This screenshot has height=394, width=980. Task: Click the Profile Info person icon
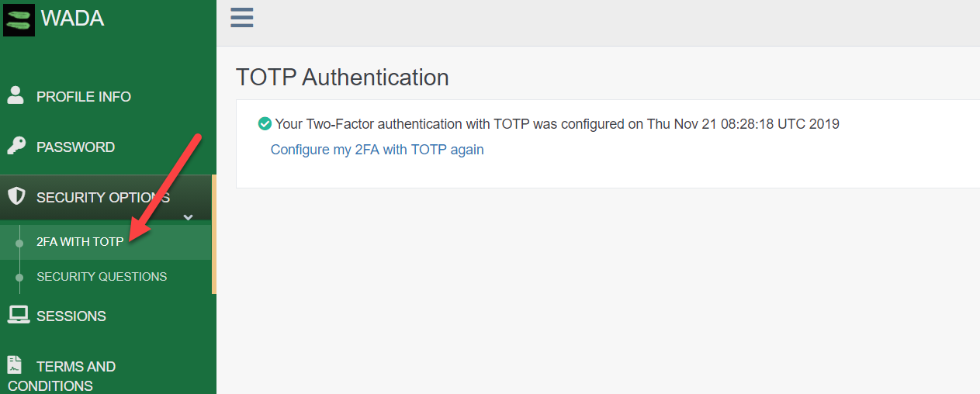pyautogui.click(x=16, y=95)
